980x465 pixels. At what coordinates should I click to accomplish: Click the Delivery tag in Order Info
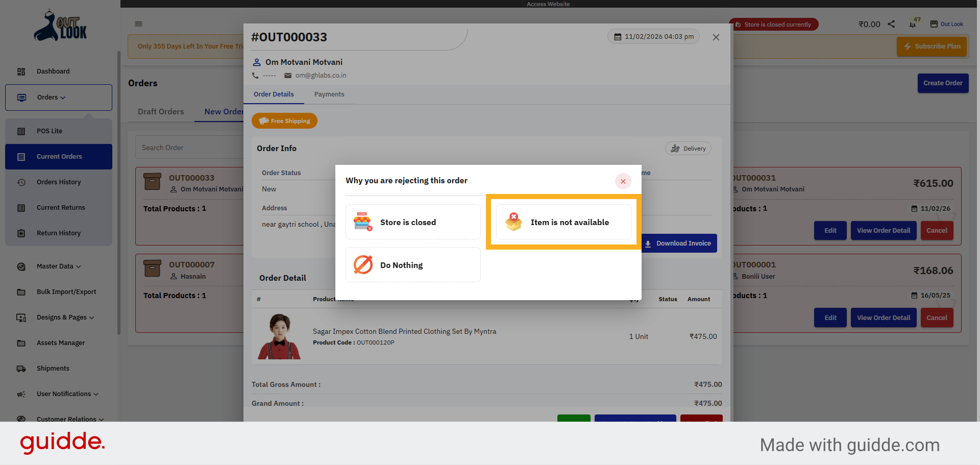(x=688, y=149)
